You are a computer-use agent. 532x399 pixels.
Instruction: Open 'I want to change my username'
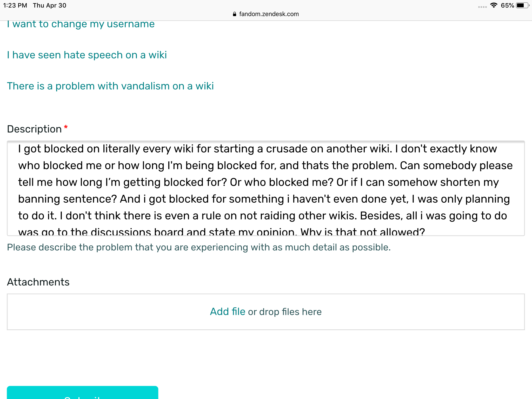(x=81, y=24)
